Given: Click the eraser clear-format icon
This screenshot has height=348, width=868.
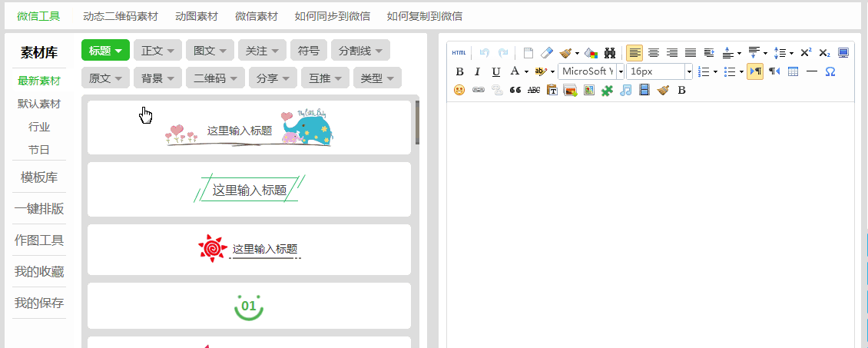Looking at the screenshot, I should 546,53.
